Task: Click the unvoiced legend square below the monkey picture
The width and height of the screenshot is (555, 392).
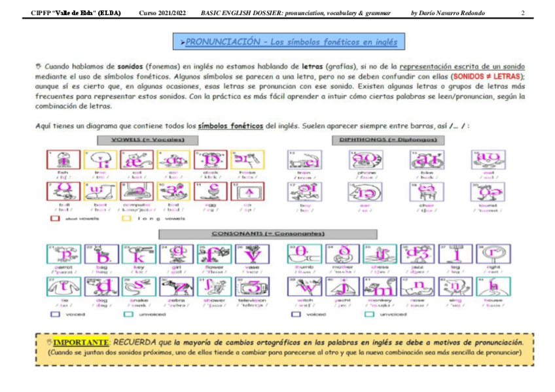Action: [369, 314]
